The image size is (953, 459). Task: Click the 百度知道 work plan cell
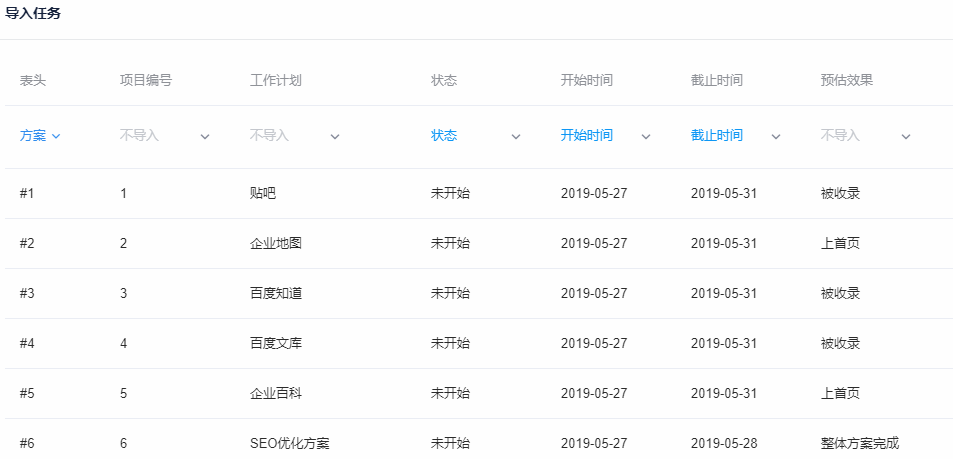click(x=276, y=294)
